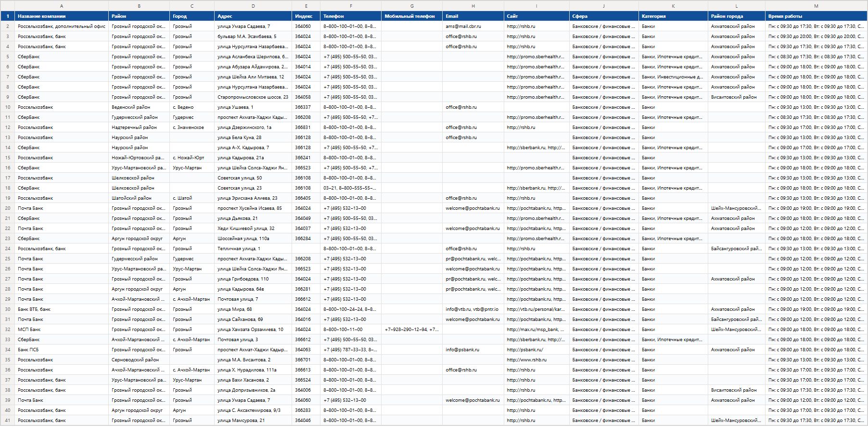Click the 'Сфера' header cell
The width and height of the screenshot is (868, 434).
(604, 16)
